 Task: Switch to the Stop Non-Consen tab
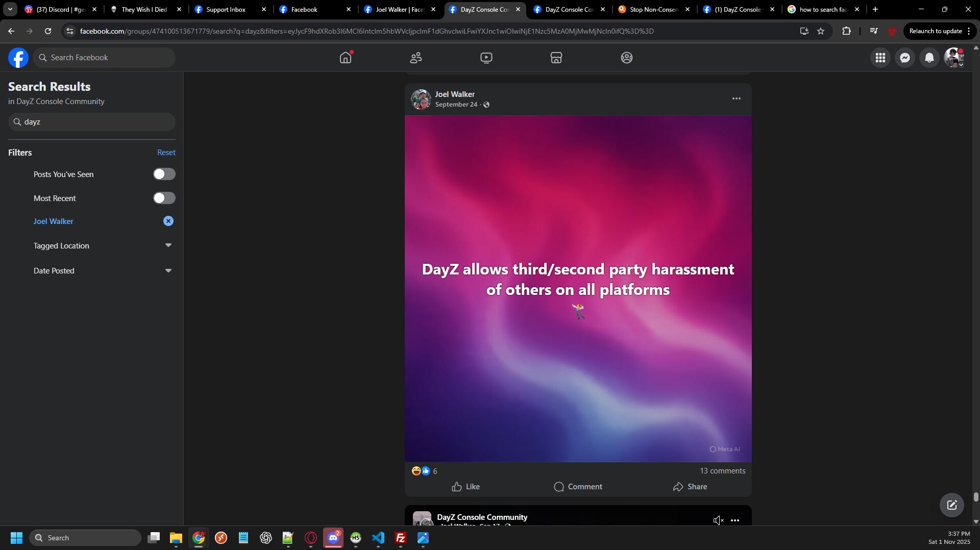coord(654,10)
